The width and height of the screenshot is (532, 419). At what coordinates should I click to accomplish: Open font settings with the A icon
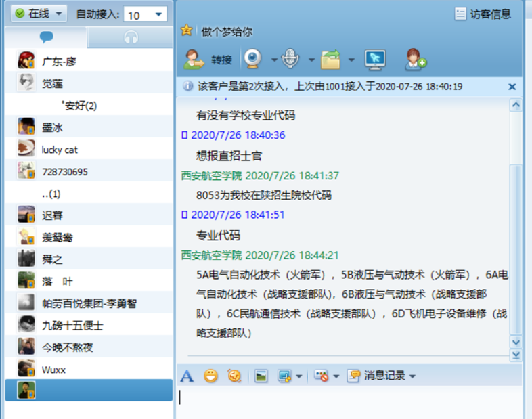[x=187, y=376]
